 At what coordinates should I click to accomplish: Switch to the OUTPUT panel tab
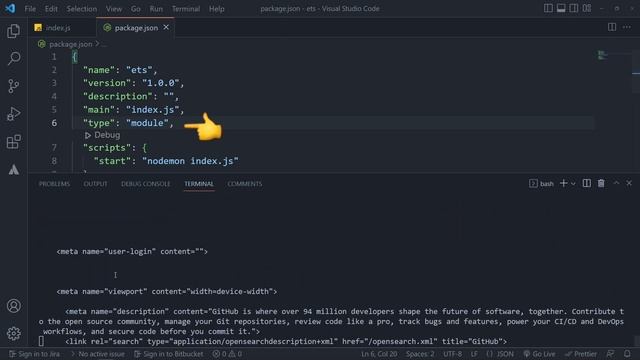pos(96,184)
